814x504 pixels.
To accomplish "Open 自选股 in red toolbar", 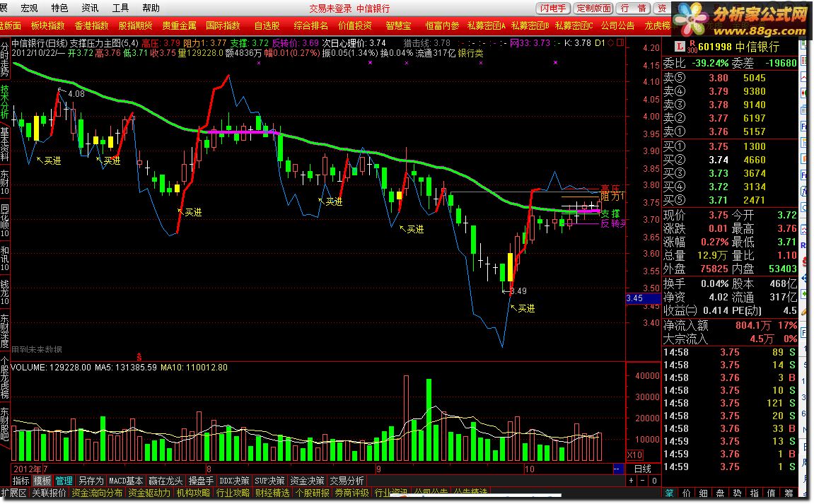I will 267,25.
